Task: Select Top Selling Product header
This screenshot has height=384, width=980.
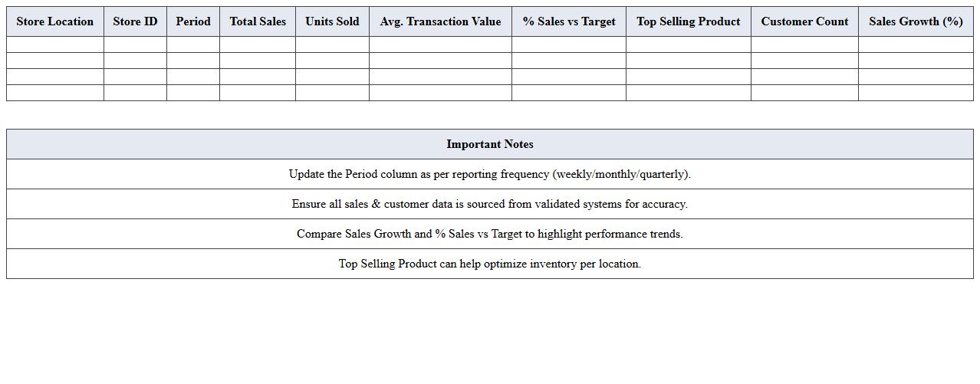Action: pos(689,21)
